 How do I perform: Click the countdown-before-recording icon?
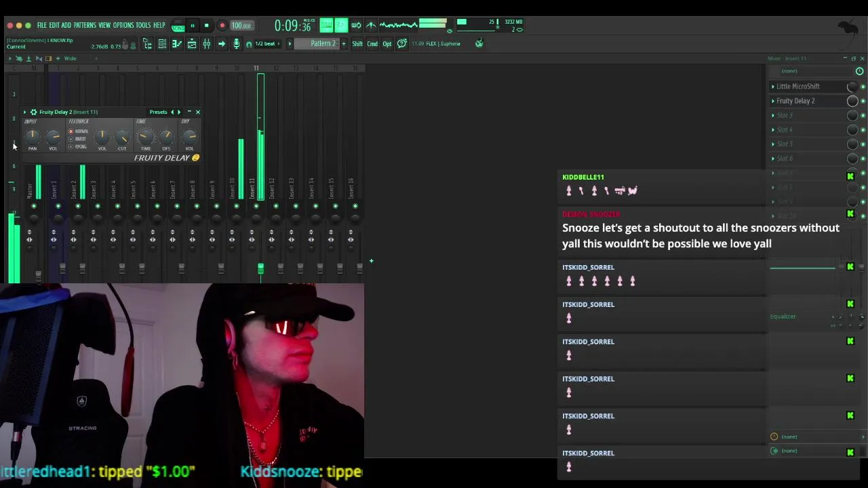click(342, 26)
